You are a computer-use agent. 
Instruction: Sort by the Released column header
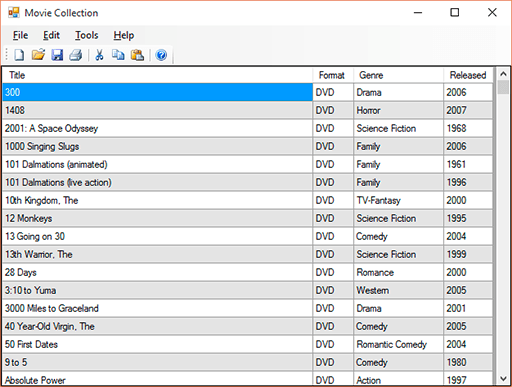468,75
